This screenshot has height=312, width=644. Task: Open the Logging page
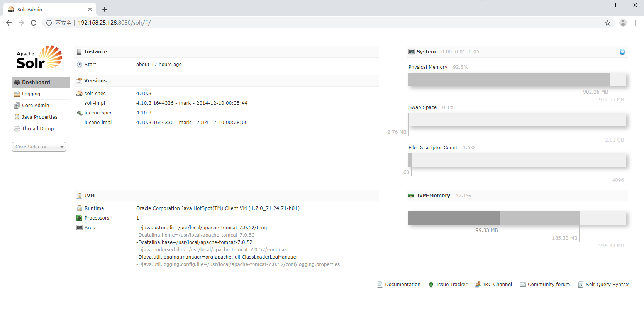tap(41, 94)
